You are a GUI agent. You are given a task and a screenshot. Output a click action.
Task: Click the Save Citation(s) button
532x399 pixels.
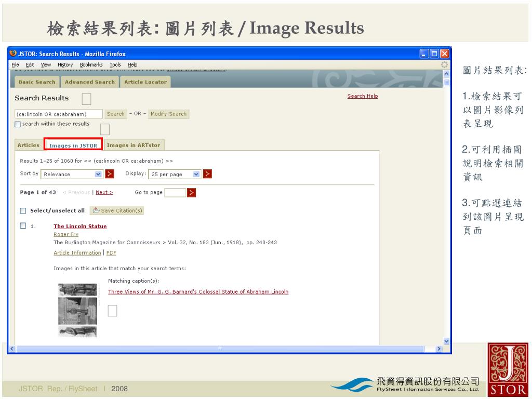click(117, 211)
